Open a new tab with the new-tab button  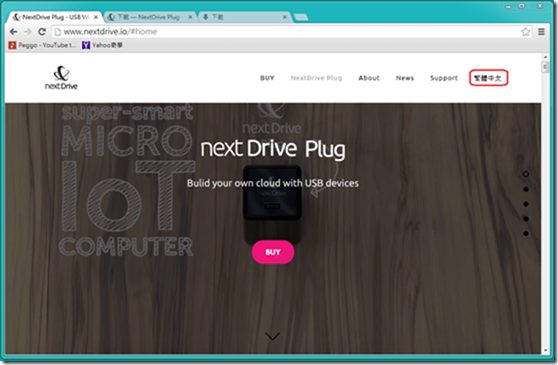pos(301,17)
